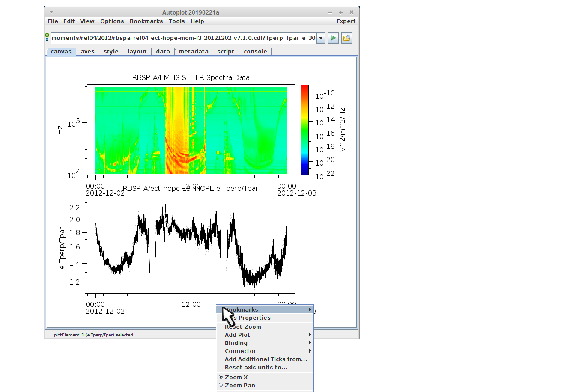Maximize the Autoplot window
576x392 pixels.
[341, 12]
